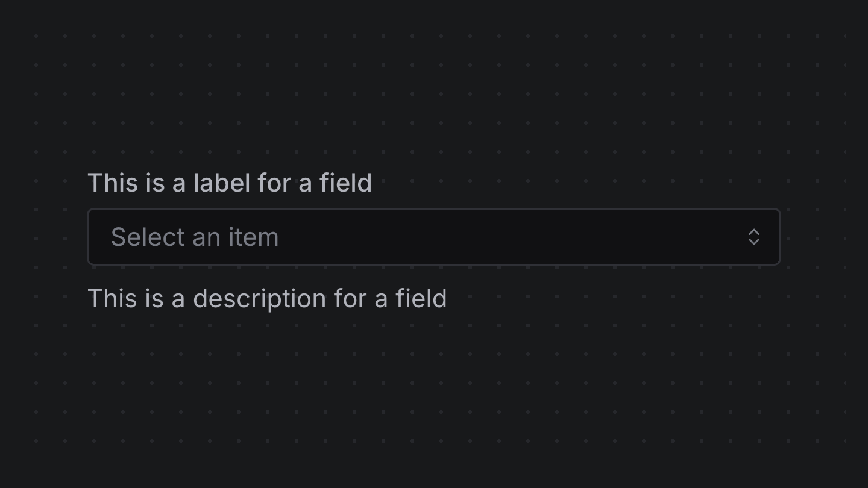Click the placeholder text 'Select an item'
Image resolution: width=868 pixels, height=488 pixels.
tap(194, 237)
